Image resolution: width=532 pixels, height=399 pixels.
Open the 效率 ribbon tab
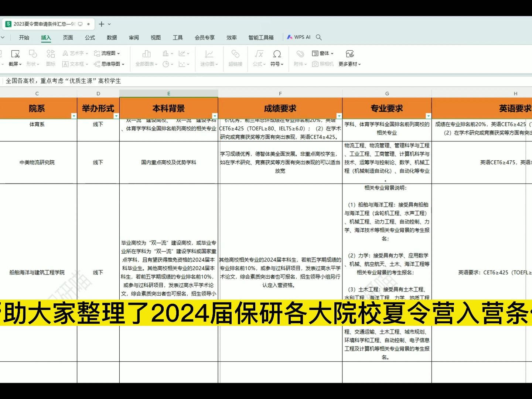click(232, 37)
